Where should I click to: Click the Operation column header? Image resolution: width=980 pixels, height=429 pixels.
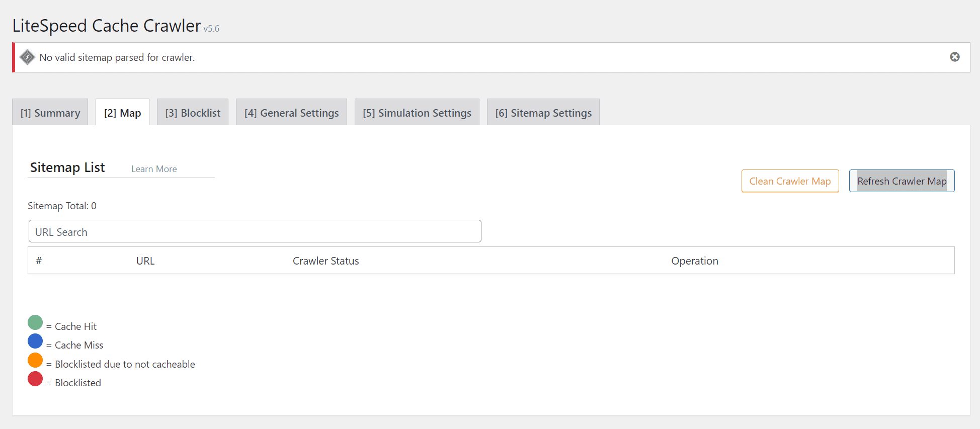tap(694, 261)
